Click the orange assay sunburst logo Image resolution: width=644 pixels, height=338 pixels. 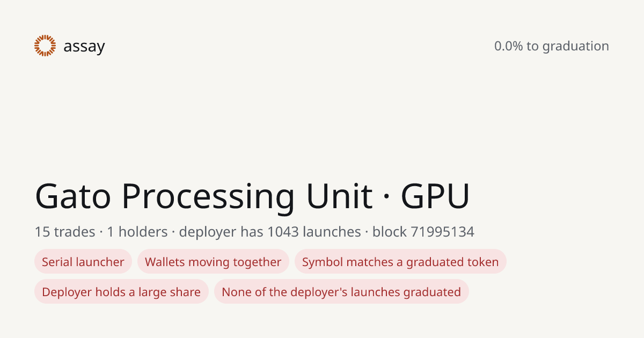pos(45,46)
